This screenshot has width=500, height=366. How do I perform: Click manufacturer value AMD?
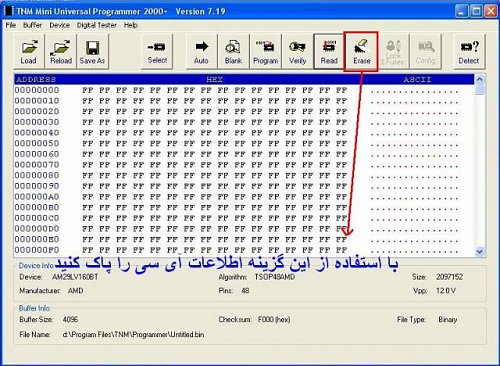click(x=75, y=291)
